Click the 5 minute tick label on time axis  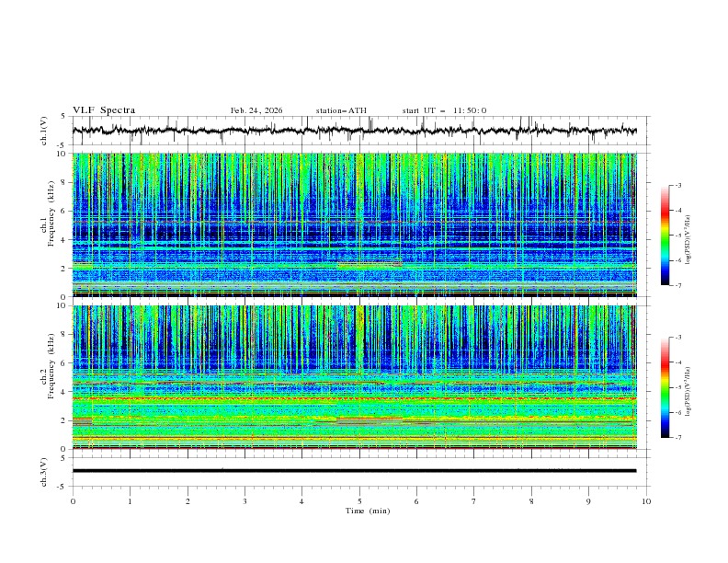pos(359,500)
